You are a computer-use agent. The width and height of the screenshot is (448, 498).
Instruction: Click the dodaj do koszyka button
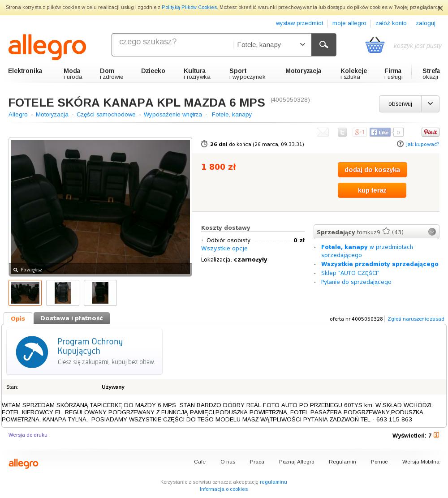click(372, 170)
